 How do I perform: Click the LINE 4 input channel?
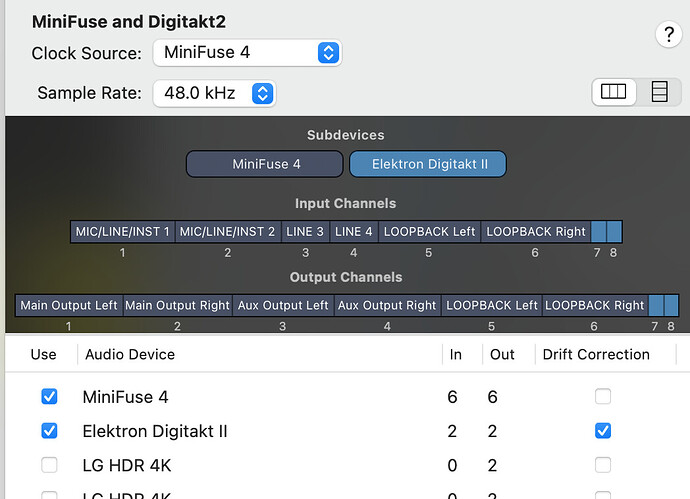(x=354, y=232)
